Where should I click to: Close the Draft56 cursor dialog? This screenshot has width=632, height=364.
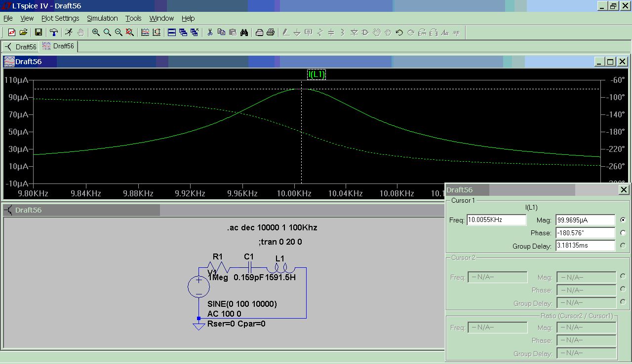[624, 190]
